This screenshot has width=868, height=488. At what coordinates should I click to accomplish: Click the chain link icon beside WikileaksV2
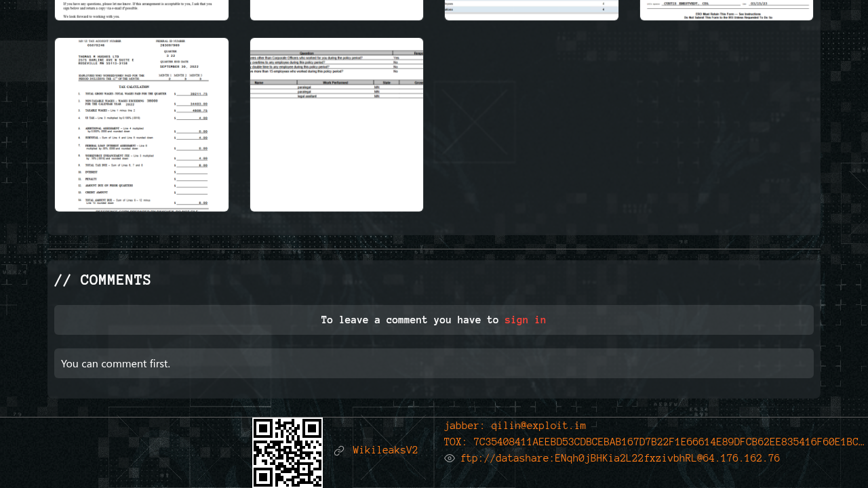[x=339, y=451]
